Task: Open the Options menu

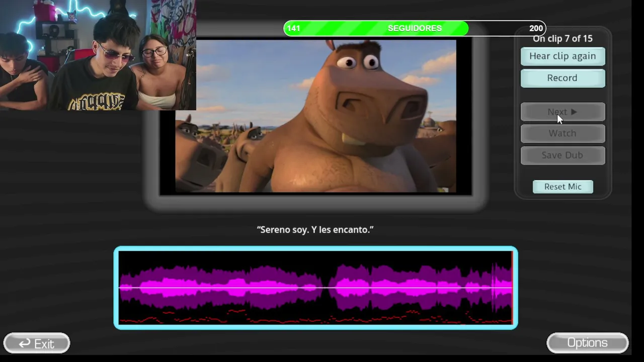Action: pyautogui.click(x=588, y=343)
